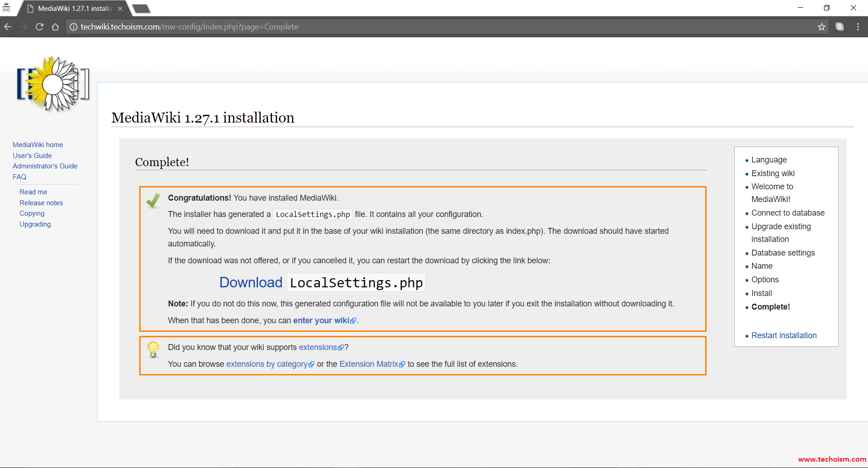Open a new browser tab
Viewport: 868px width, 468px height.
click(141, 9)
